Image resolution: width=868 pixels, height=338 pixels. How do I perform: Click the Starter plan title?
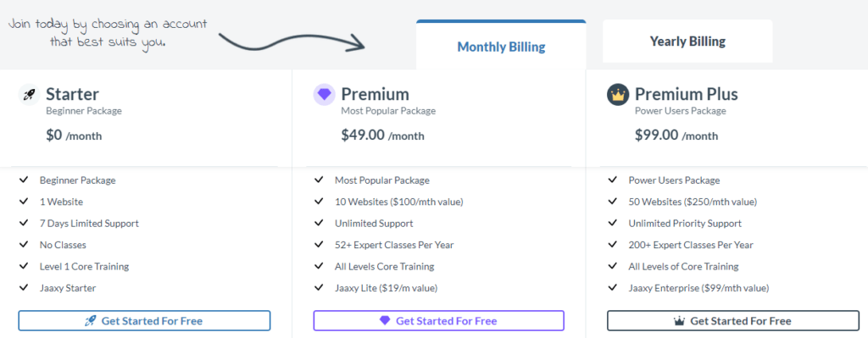coord(73,94)
